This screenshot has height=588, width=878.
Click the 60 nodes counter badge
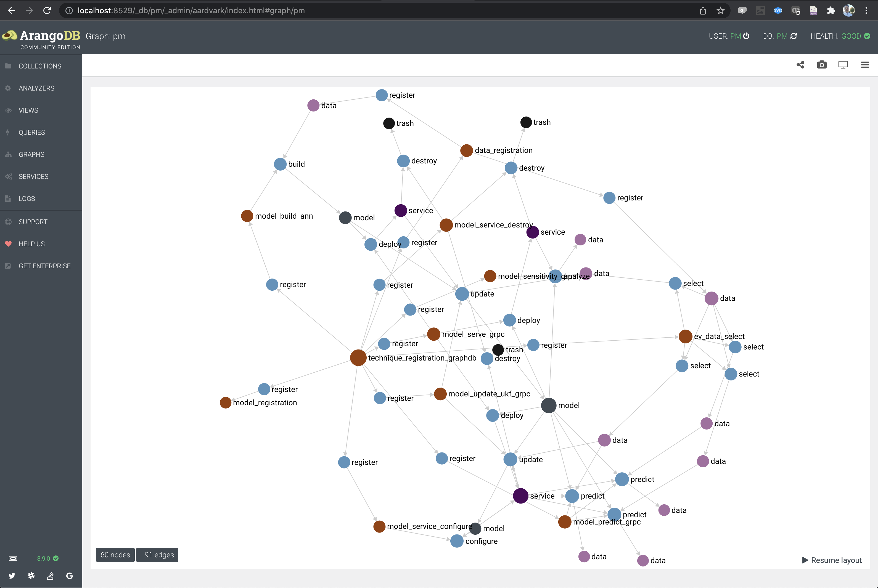point(115,555)
